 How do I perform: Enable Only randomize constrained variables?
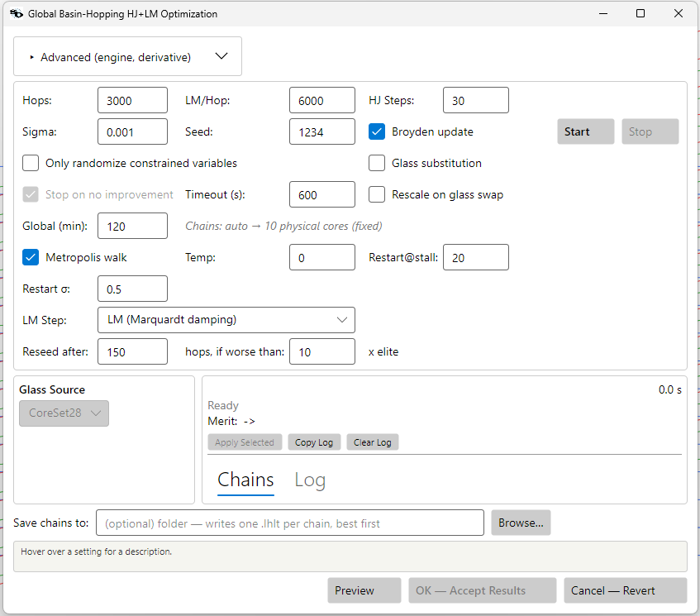(x=31, y=163)
